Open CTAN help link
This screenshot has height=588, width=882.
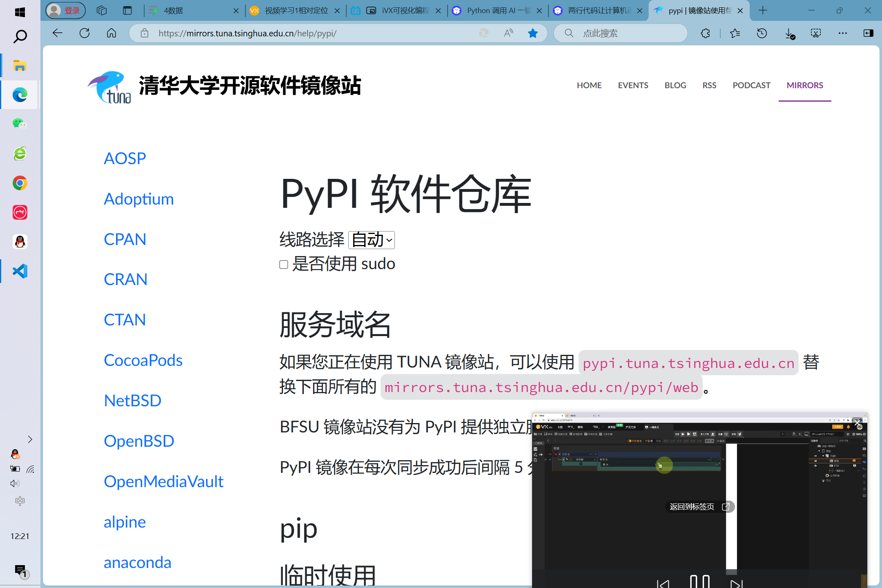(125, 320)
